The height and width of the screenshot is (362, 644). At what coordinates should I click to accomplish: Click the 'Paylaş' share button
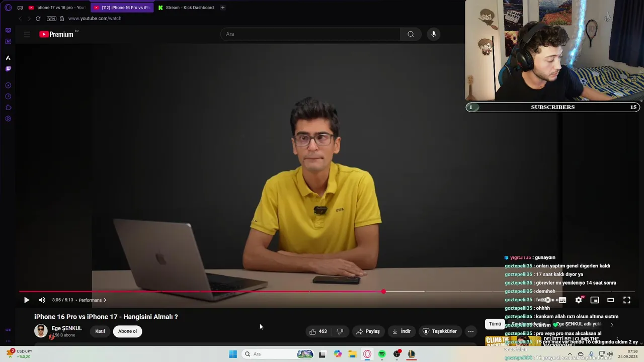[x=368, y=331]
